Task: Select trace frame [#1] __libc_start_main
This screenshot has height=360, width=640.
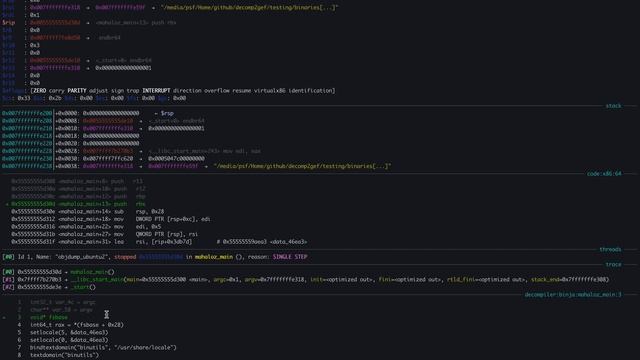Action: tap(305, 280)
